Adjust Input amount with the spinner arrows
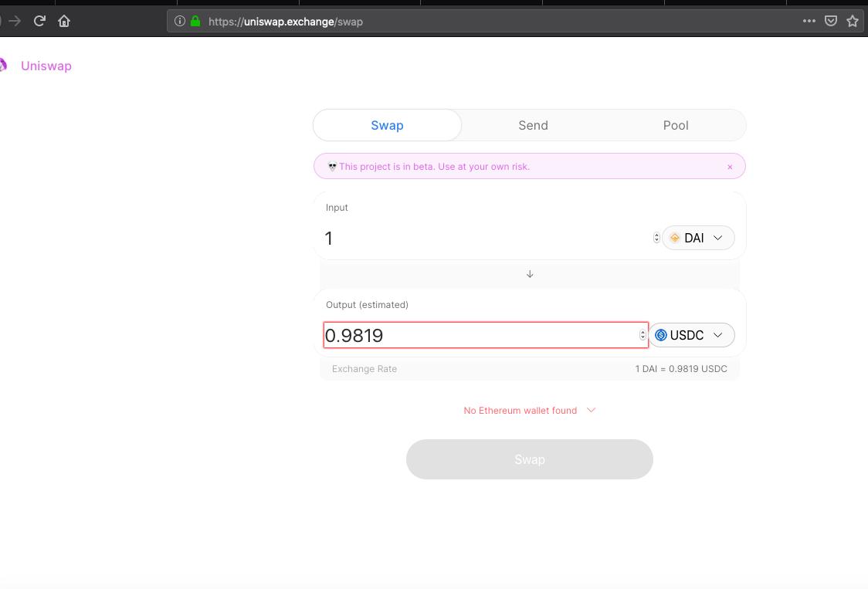Screen dimensions: 868x589 [656, 238]
